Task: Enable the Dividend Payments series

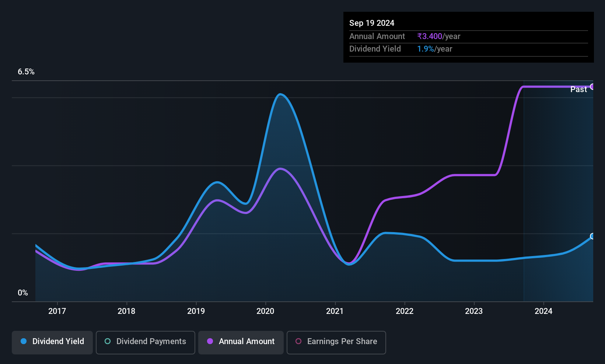Action: click(146, 342)
